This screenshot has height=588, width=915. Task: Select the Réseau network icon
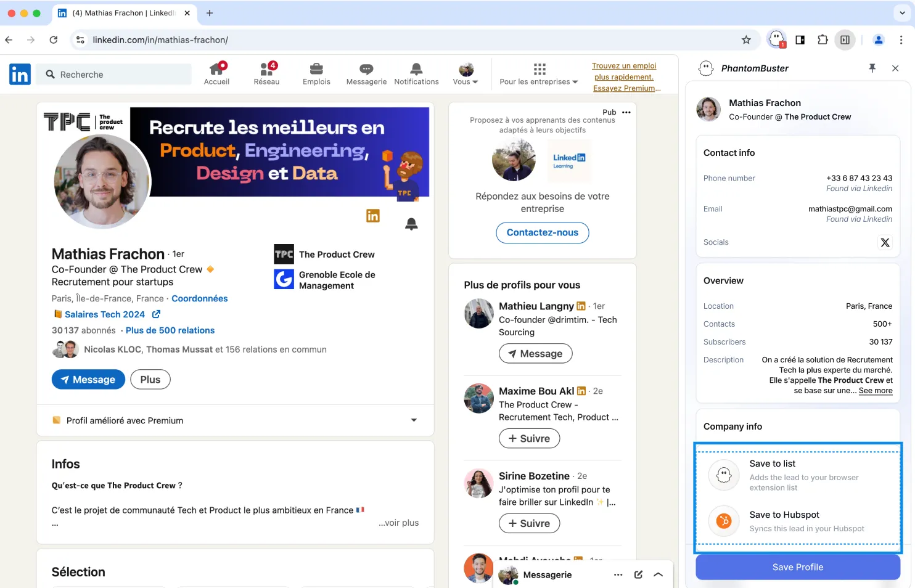(x=266, y=69)
